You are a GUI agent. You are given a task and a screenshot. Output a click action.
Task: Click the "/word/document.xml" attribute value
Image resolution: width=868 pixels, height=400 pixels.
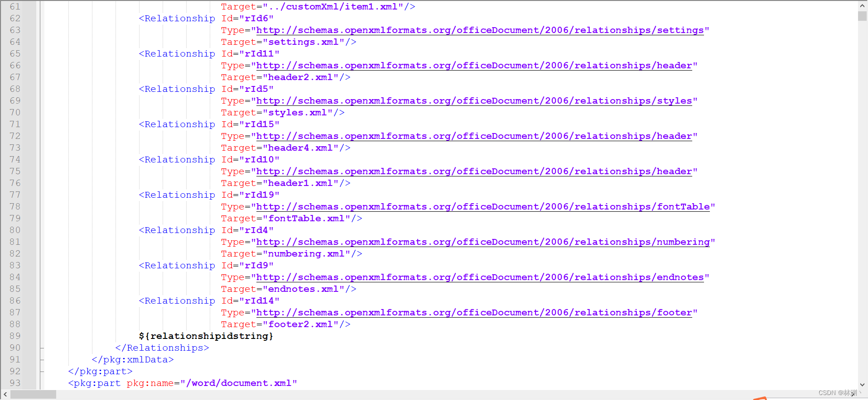pyautogui.click(x=239, y=383)
